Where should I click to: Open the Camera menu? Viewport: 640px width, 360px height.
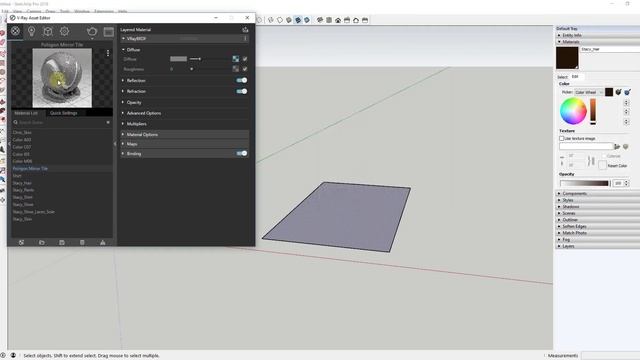click(x=33, y=11)
